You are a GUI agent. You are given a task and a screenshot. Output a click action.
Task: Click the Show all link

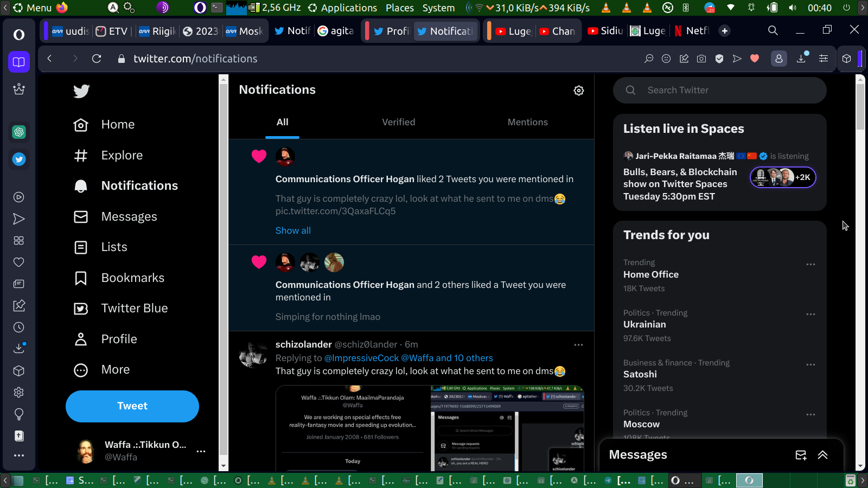(x=293, y=230)
